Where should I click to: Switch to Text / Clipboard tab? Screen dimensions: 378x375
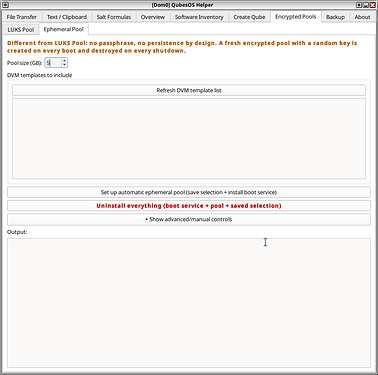67,17
